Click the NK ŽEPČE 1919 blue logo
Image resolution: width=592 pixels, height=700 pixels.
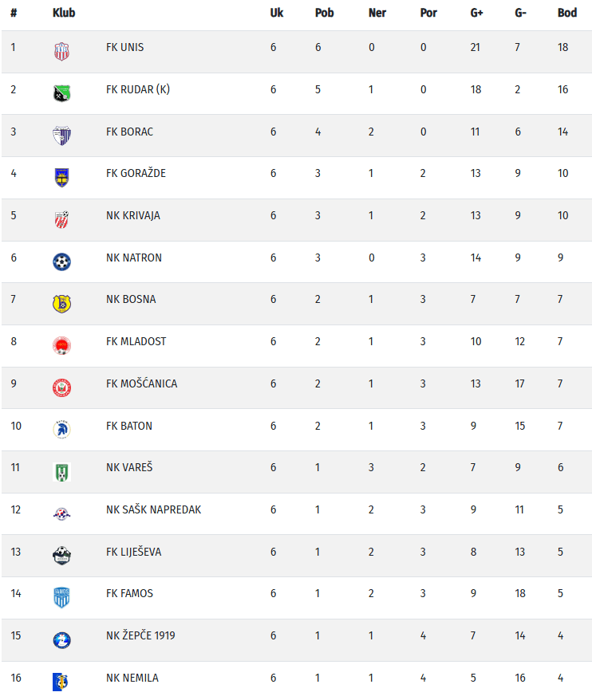pyautogui.click(x=61, y=639)
